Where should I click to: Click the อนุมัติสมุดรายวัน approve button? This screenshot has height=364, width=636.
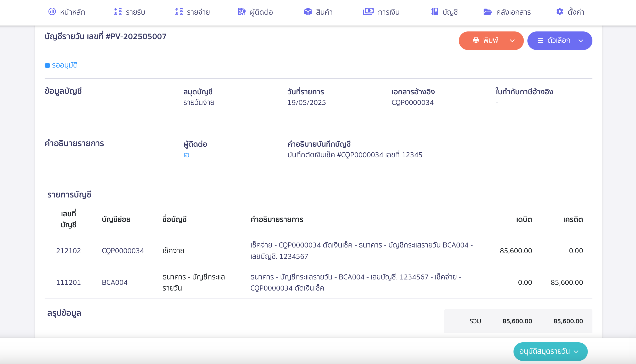pos(544,351)
